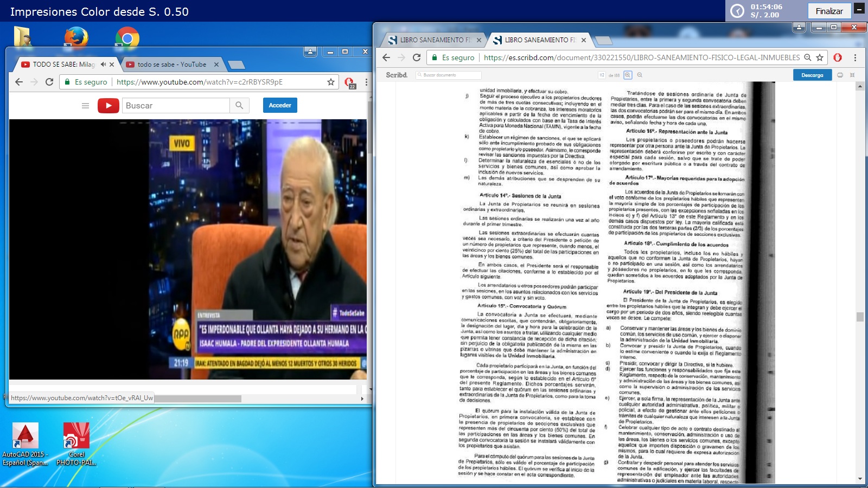Click the Finalizar button at top right
Image resolution: width=868 pixels, height=488 pixels.
829,11
